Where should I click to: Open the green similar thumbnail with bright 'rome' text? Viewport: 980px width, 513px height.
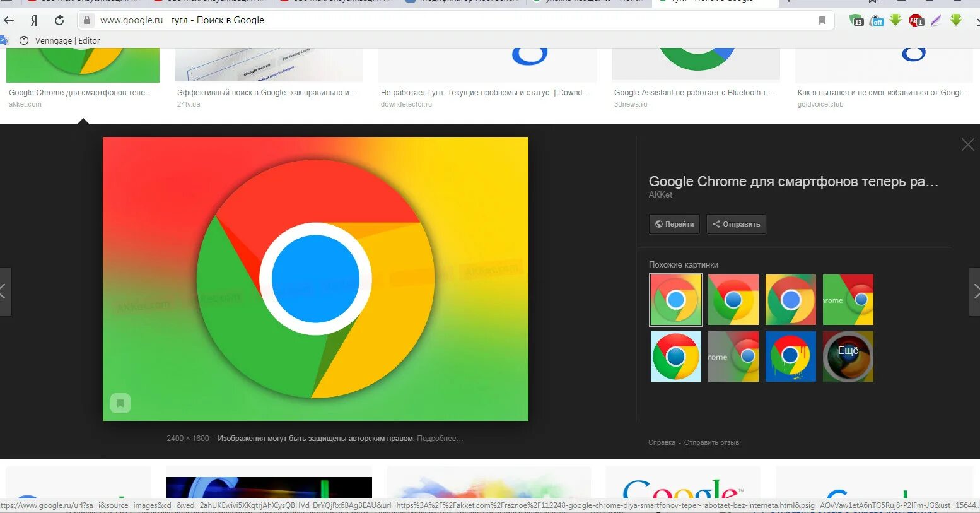coord(848,300)
